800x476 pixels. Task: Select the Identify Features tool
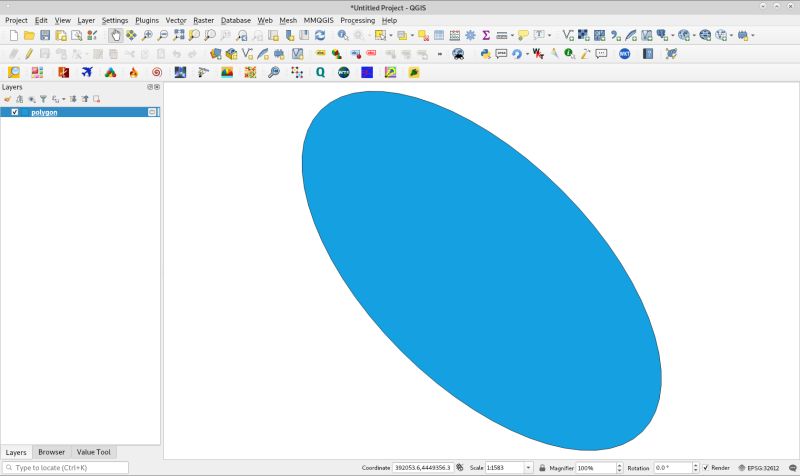[x=343, y=35]
